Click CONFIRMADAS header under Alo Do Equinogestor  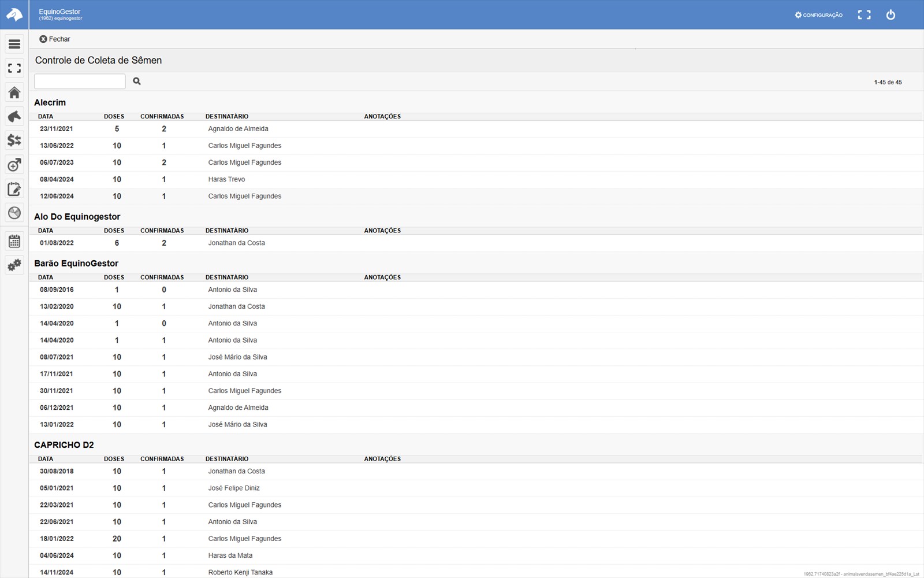(162, 231)
